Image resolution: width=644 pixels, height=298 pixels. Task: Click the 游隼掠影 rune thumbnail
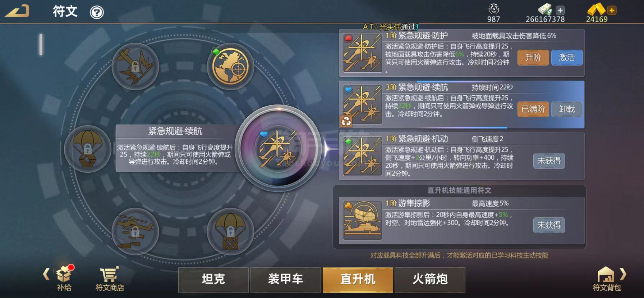click(363, 220)
